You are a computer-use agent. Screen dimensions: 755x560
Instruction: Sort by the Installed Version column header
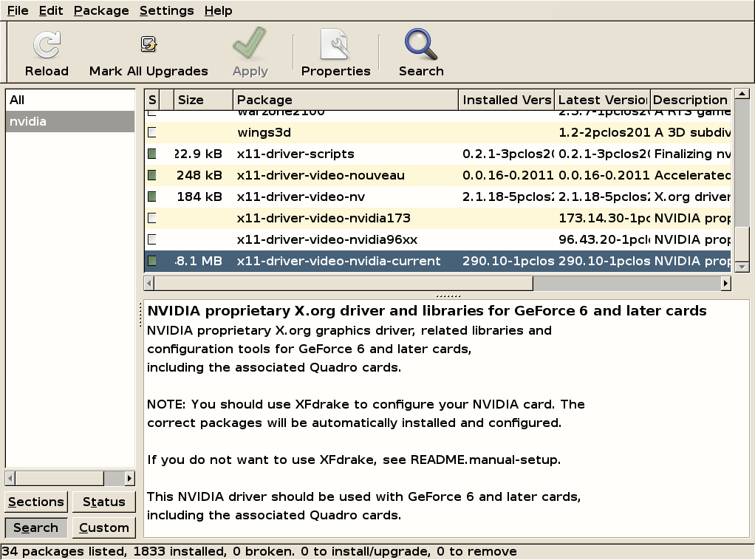tap(506, 100)
